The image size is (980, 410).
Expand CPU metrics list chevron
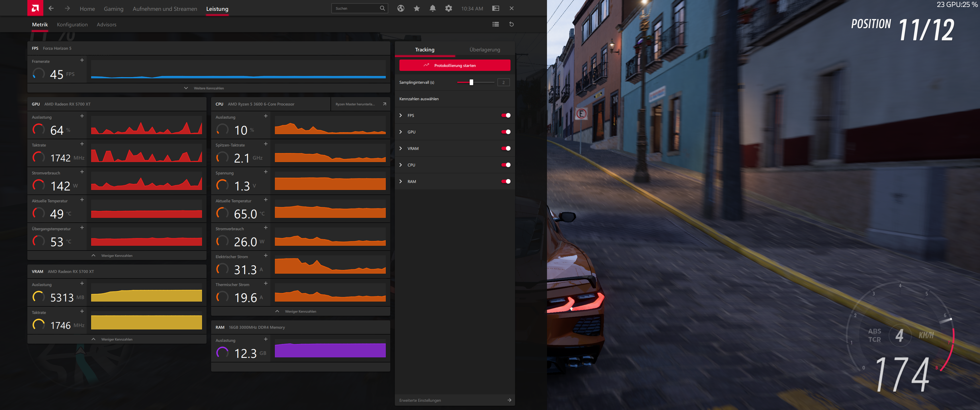coord(401,165)
